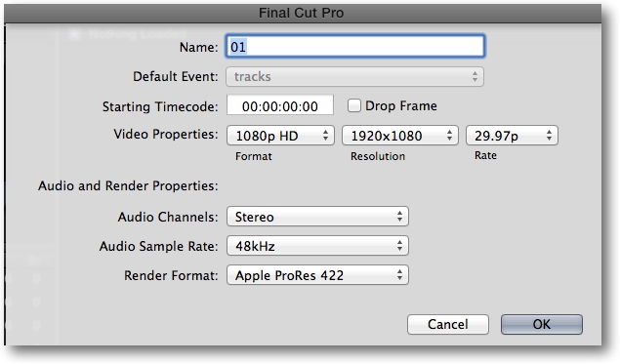Click the Name label
The width and height of the screenshot is (620, 364).
199,48
